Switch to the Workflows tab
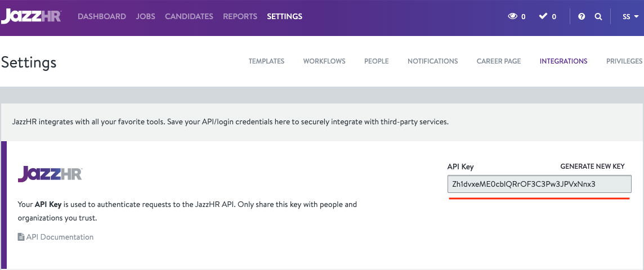 click(x=324, y=61)
